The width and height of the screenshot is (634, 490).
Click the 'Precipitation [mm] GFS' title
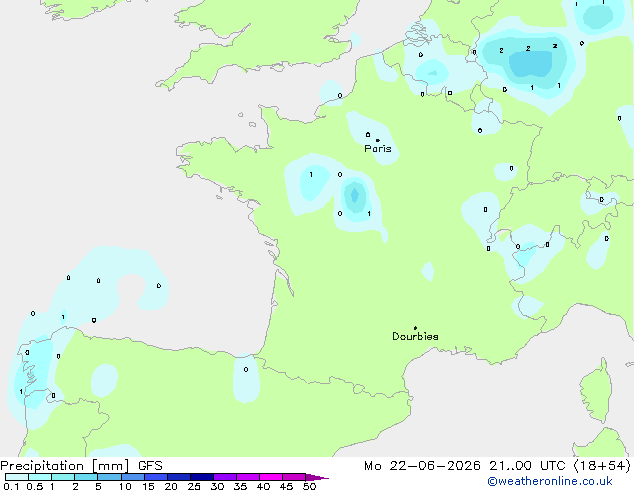click(81, 466)
